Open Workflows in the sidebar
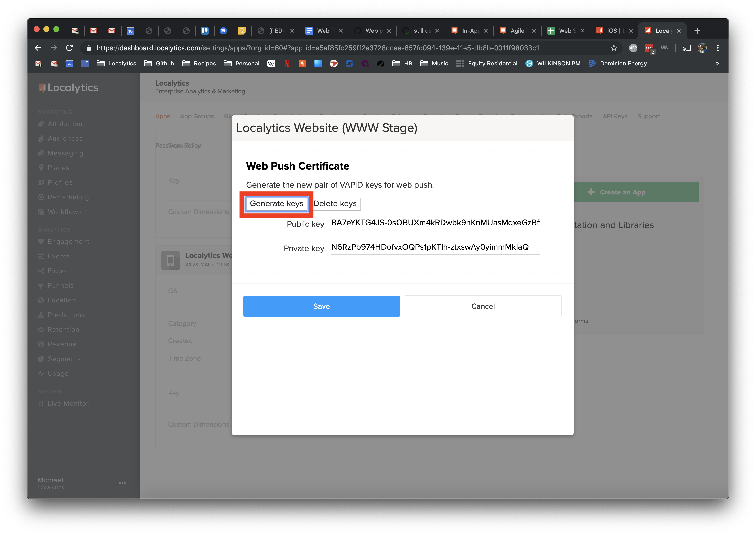 60,212
